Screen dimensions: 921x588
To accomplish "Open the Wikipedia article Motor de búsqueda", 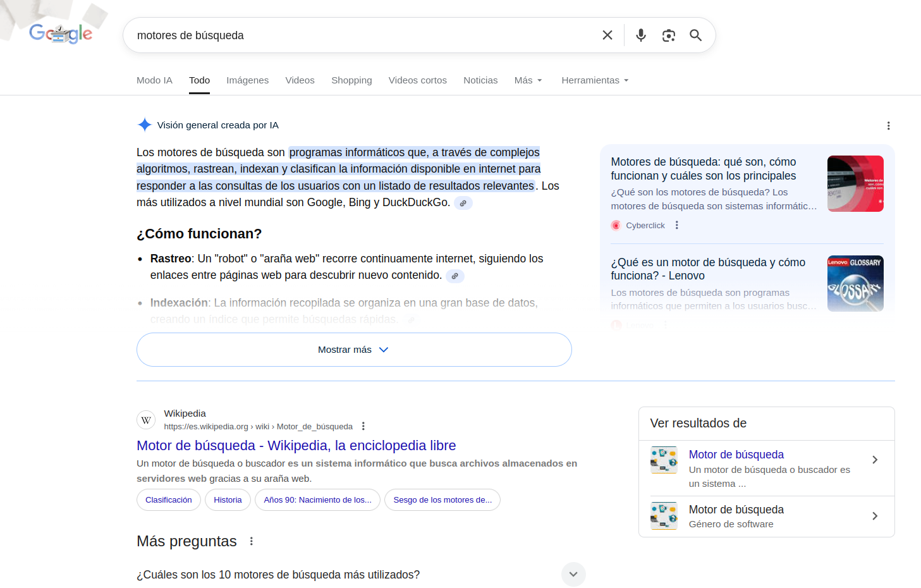I will (x=296, y=445).
